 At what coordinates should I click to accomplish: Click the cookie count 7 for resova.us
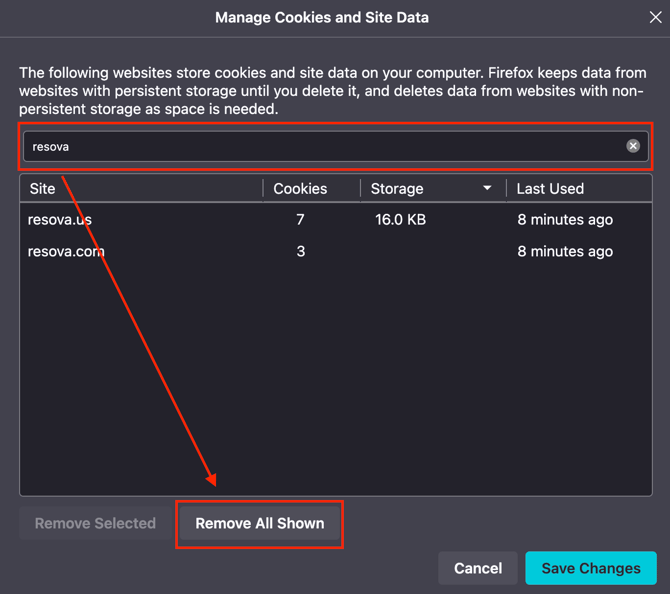pos(300,220)
